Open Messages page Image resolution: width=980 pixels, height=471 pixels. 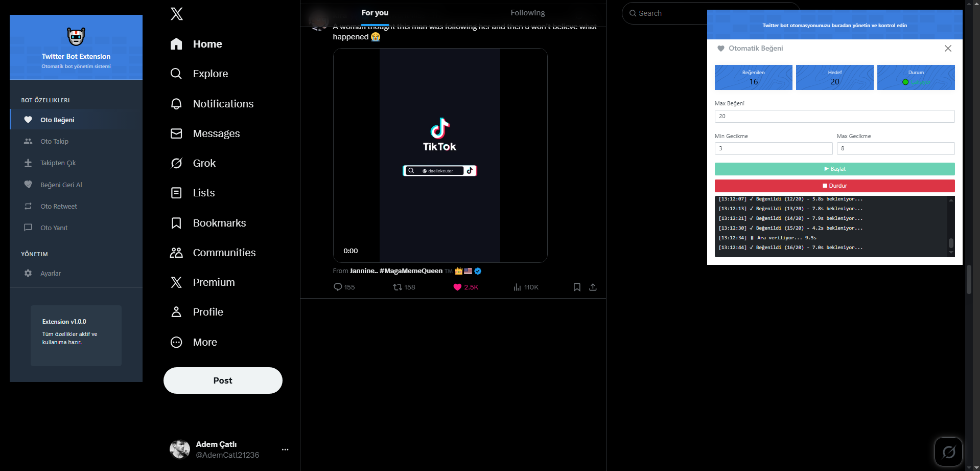[x=205, y=133]
